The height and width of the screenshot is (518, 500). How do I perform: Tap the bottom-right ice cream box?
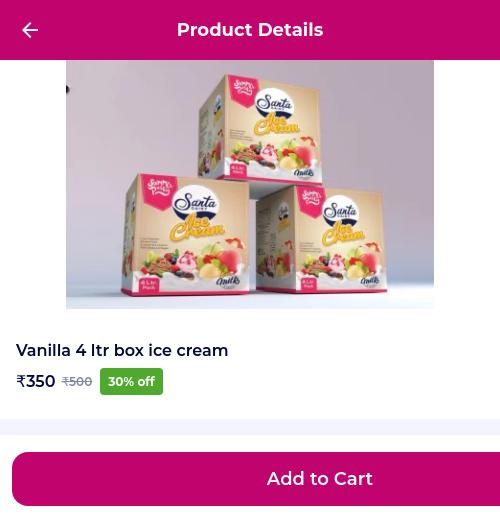(x=322, y=239)
